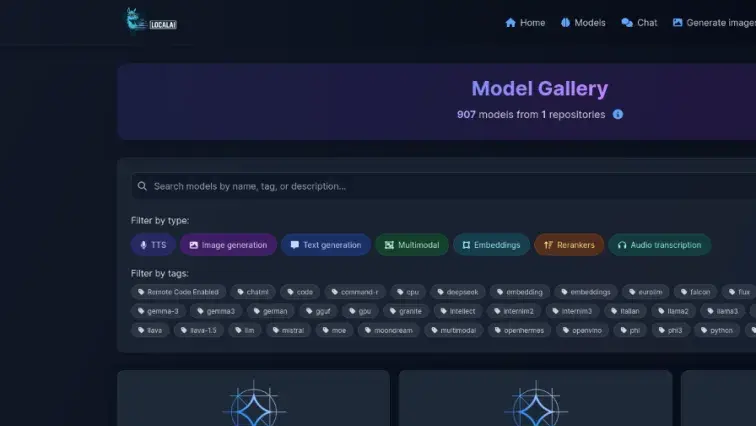Filter models by Text generation type
The height and width of the screenshot is (426, 756).
pyautogui.click(x=325, y=245)
